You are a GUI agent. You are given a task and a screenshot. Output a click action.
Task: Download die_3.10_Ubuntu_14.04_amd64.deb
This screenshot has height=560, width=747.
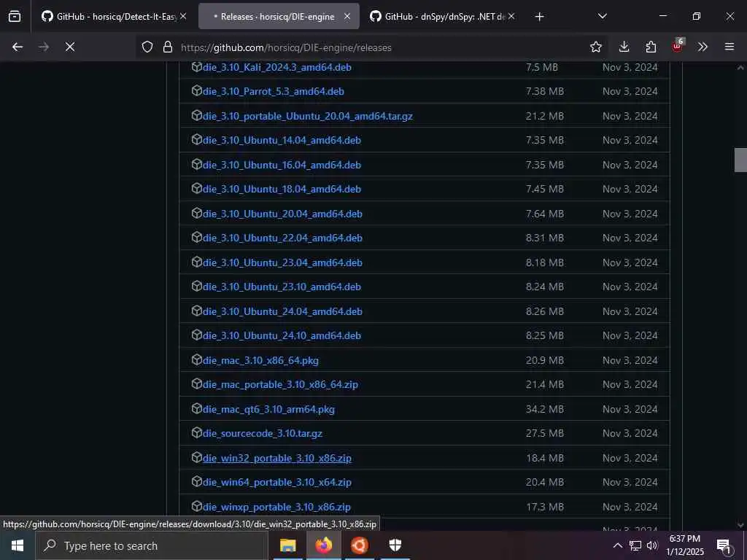[x=282, y=141]
